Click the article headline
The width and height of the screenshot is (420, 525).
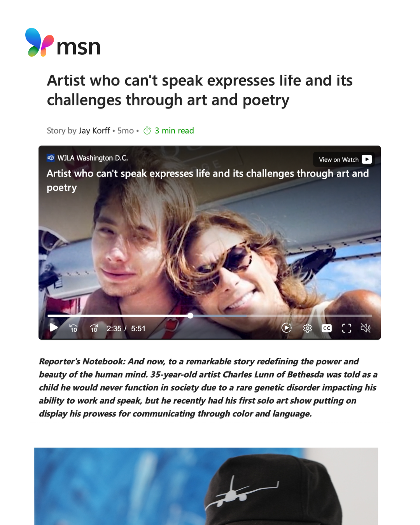200,90
